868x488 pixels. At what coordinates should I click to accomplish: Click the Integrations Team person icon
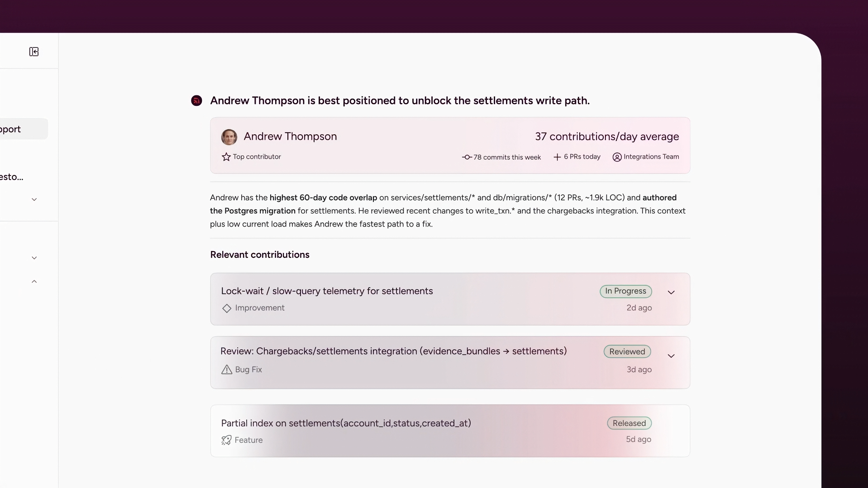pos(617,157)
